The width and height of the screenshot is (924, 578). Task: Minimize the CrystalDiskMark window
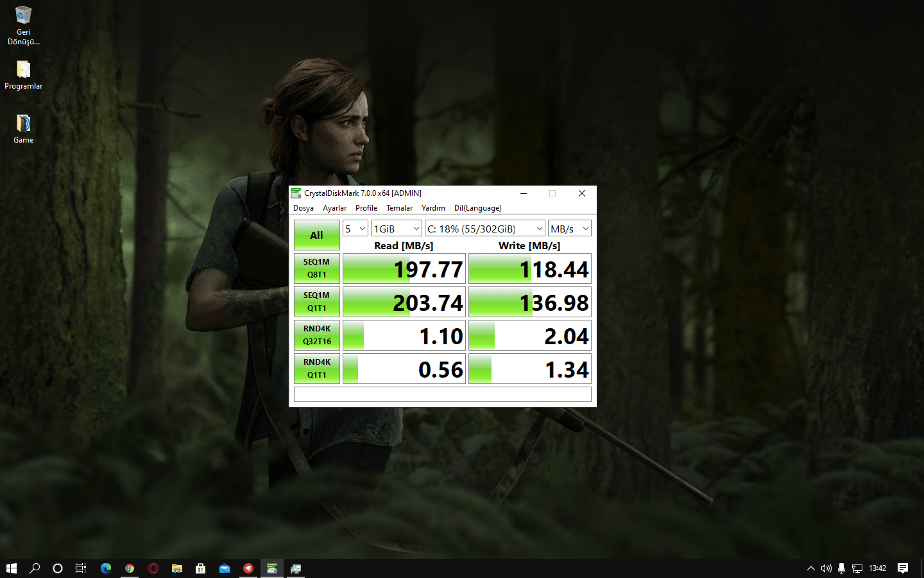click(x=524, y=193)
